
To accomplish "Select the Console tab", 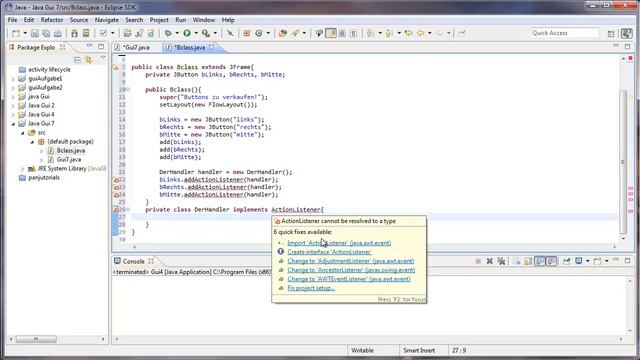I will pyautogui.click(x=133, y=261).
